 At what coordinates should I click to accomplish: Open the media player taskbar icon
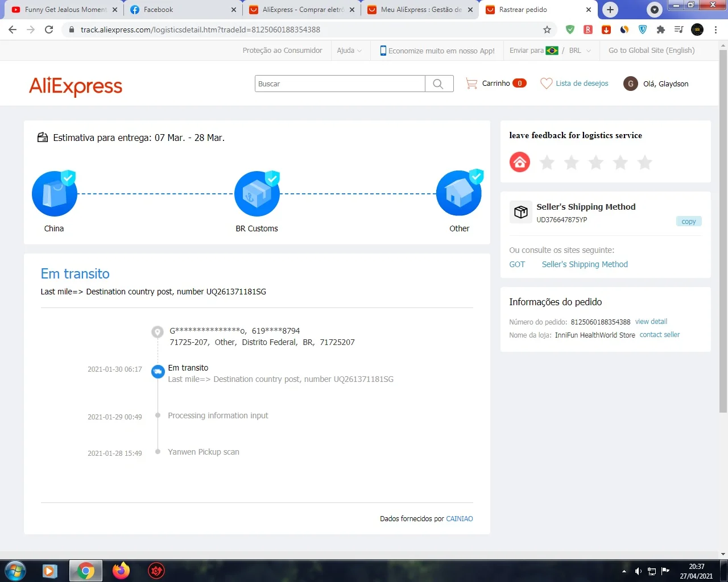50,571
